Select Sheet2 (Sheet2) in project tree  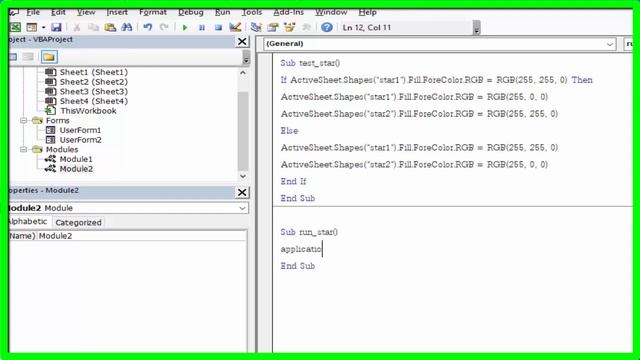tap(93, 82)
